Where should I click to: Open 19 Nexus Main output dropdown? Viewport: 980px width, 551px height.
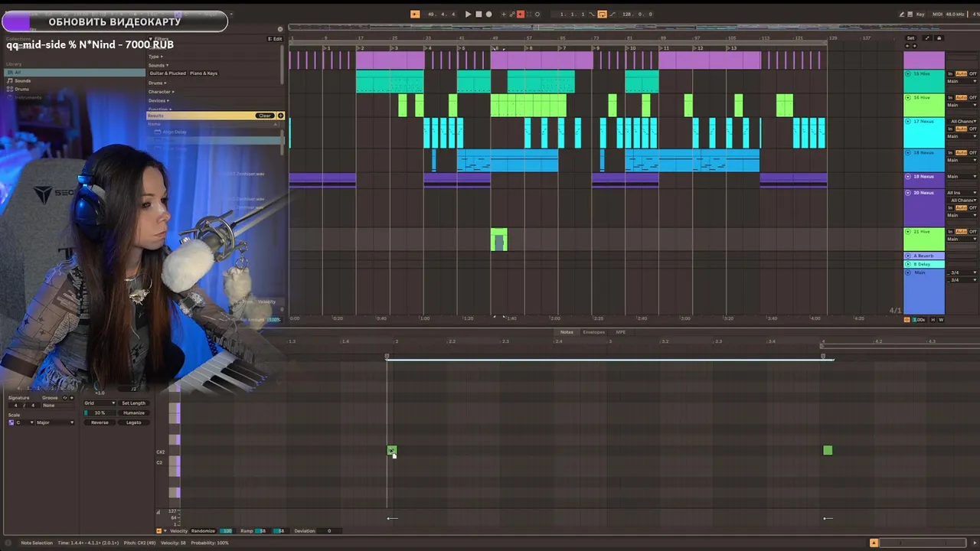click(962, 176)
